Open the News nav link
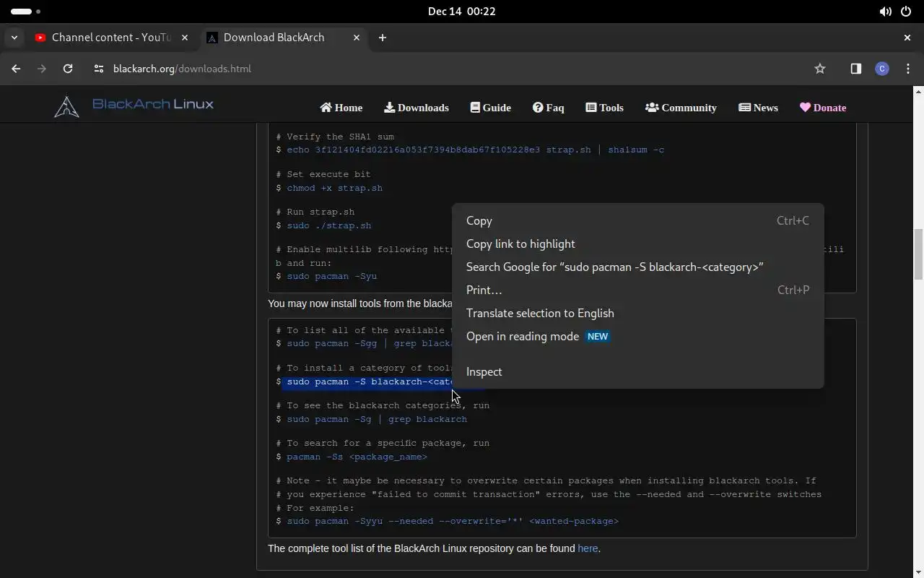The width and height of the screenshot is (924, 578). tap(759, 108)
